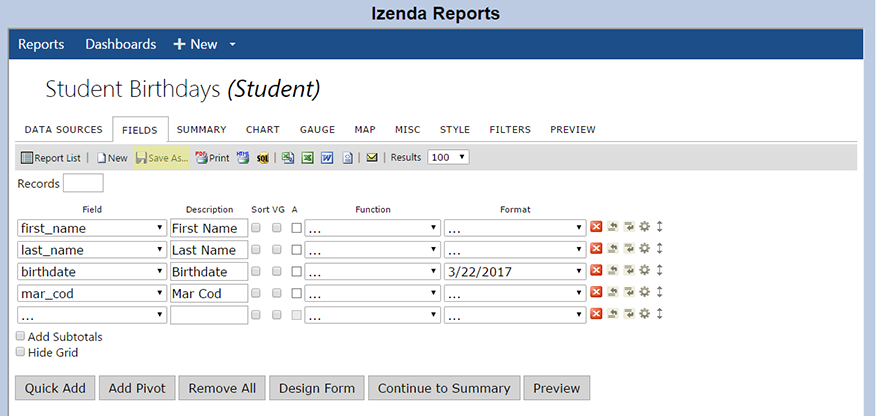The height and width of the screenshot is (416, 876).
Task: Open advanced settings gear for birthdate
Action: pyautogui.click(x=645, y=270)
